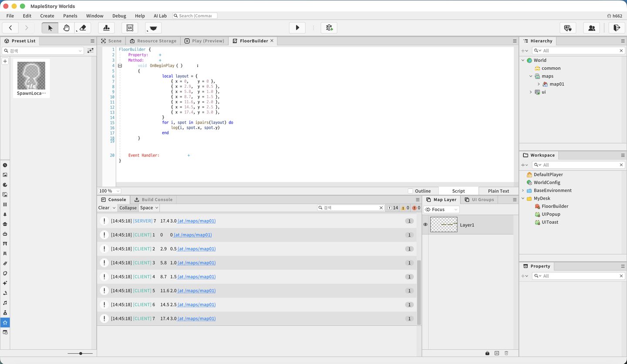
Task: Collapse the World node in Hierarchy
Action: [523, 60]
